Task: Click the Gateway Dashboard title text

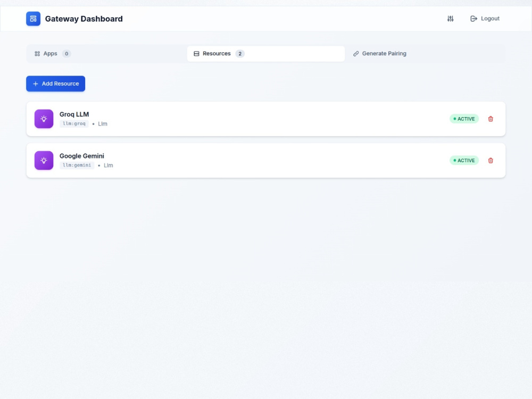Action: [84, 19]
